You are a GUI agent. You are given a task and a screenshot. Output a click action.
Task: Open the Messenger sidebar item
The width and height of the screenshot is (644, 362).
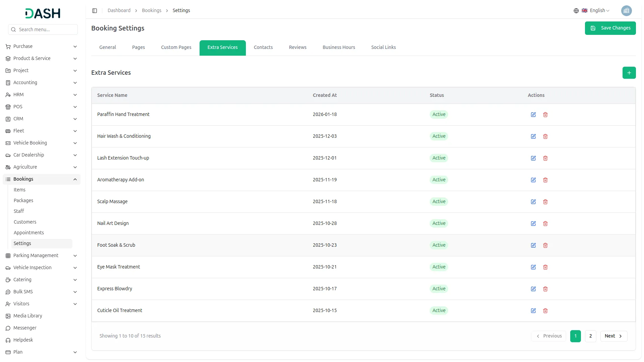coord(25,328)
